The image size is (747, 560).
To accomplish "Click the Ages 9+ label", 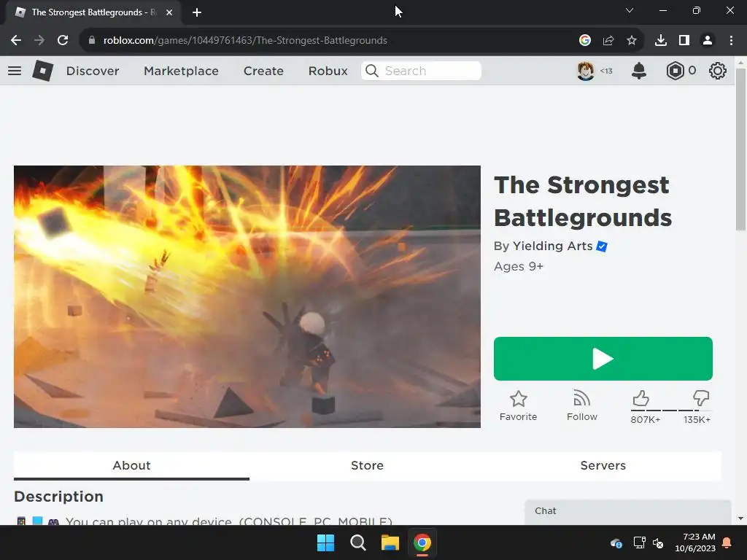I will click(x=519, y=266).
